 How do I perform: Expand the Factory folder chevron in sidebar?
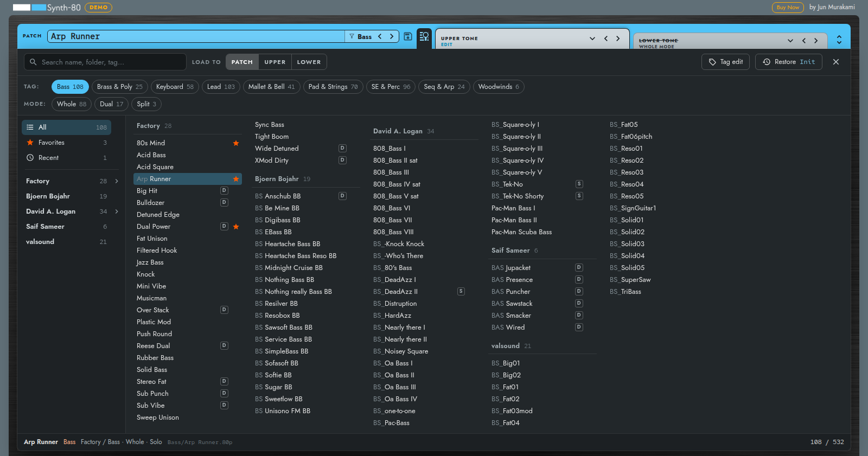pyautogui.click(x=117, y=181)
